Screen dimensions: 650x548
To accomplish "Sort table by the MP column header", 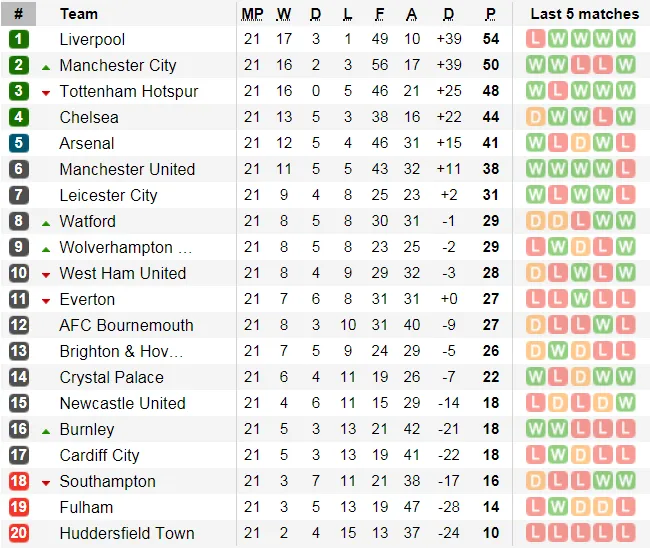I will click(x=252, y=14).
